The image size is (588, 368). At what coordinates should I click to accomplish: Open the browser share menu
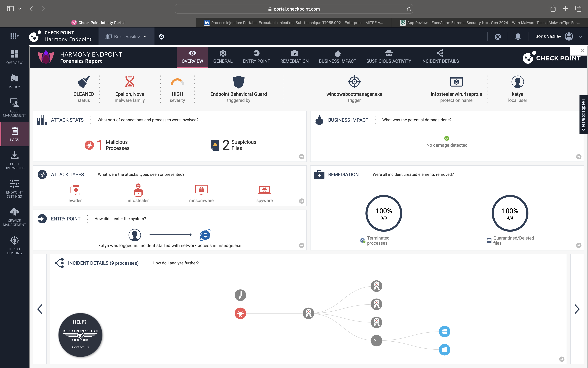(x=553, y=9)
